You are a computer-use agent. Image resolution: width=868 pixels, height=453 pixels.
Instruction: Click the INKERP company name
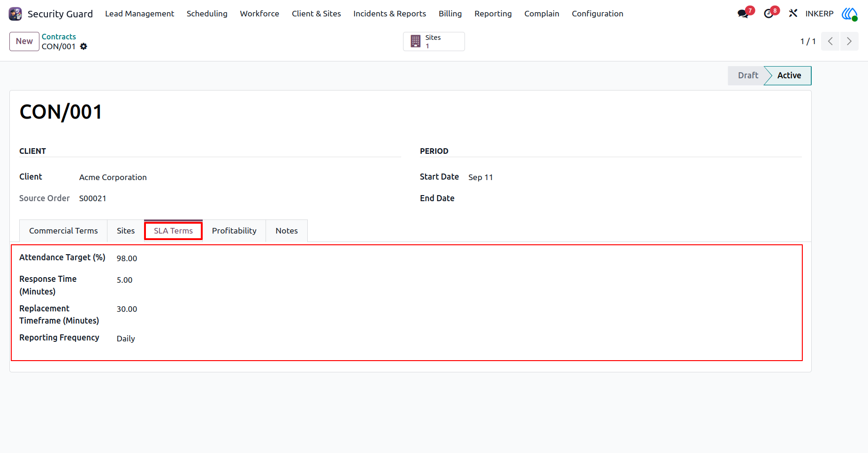point(819,14)
